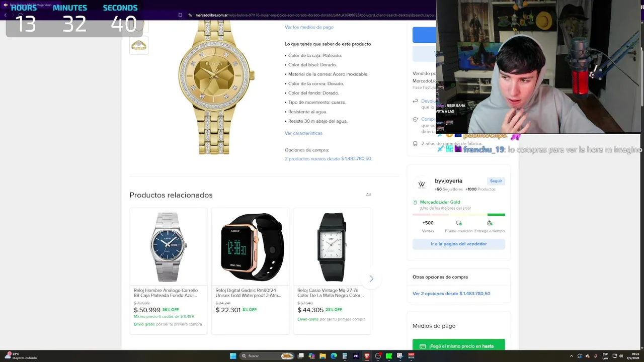Viewport: 644px width, 362px height.
Task: Click the $44.305 price on Casio watch
Action: point(310,310)
